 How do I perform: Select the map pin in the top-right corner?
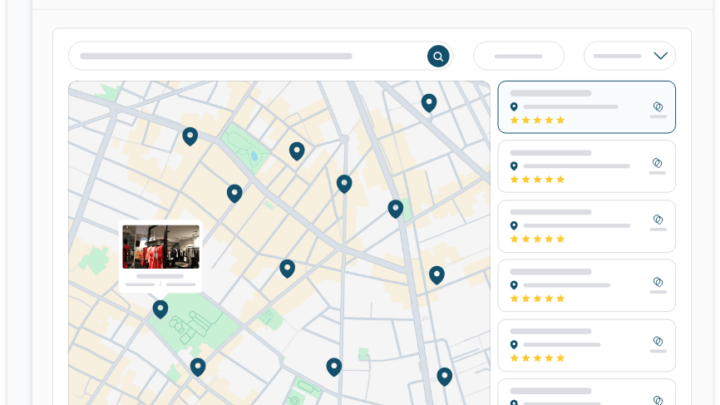[429, 103]
